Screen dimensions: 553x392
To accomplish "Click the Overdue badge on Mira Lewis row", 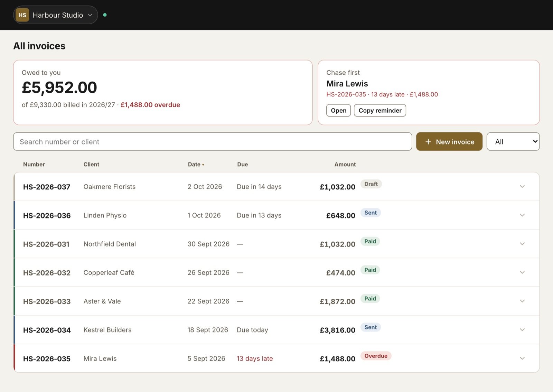I will coord(376,356).
